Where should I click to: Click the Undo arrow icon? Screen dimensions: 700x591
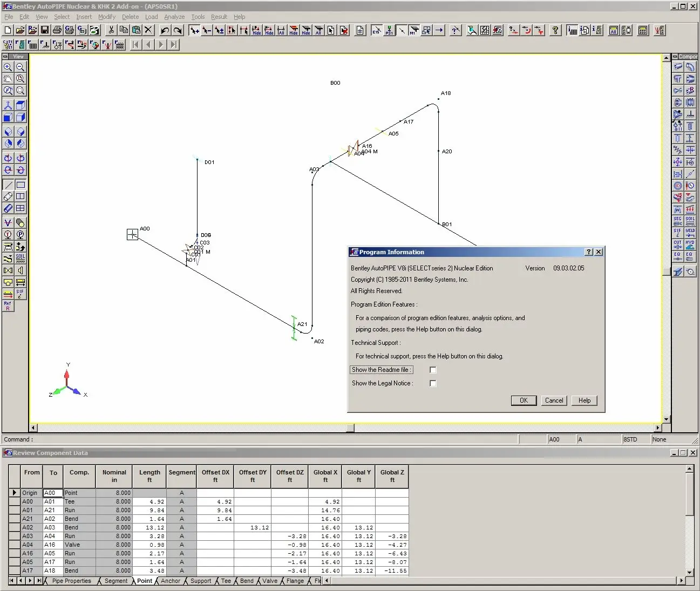[x=165, y=30]
